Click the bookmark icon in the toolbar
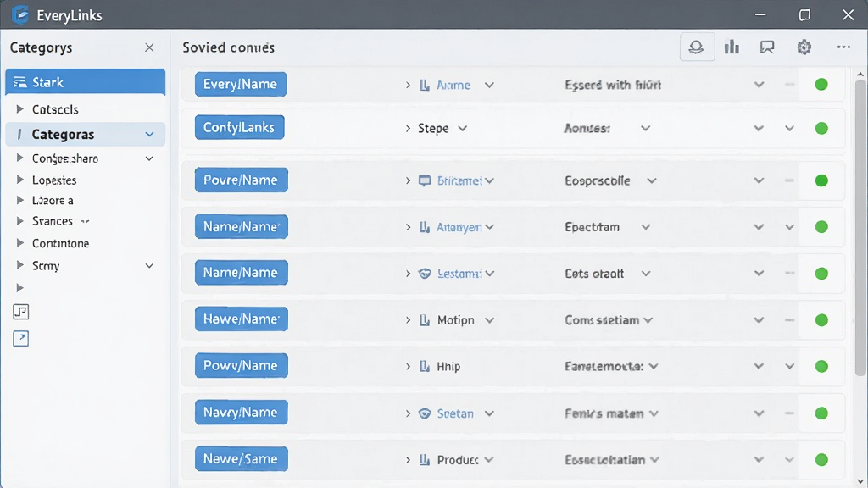Image resolution: width=868 pixels, height=488 pixels. tap(767, 47)
